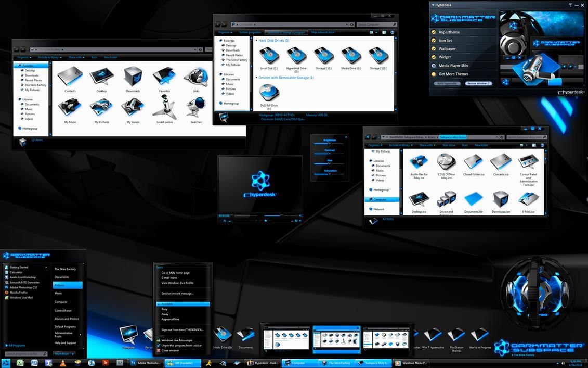Image resolution: width=588 pixels, height=368 pixels.
Task: Open the Hyperdesk title dropdown arrow
Action: [433, 5]
